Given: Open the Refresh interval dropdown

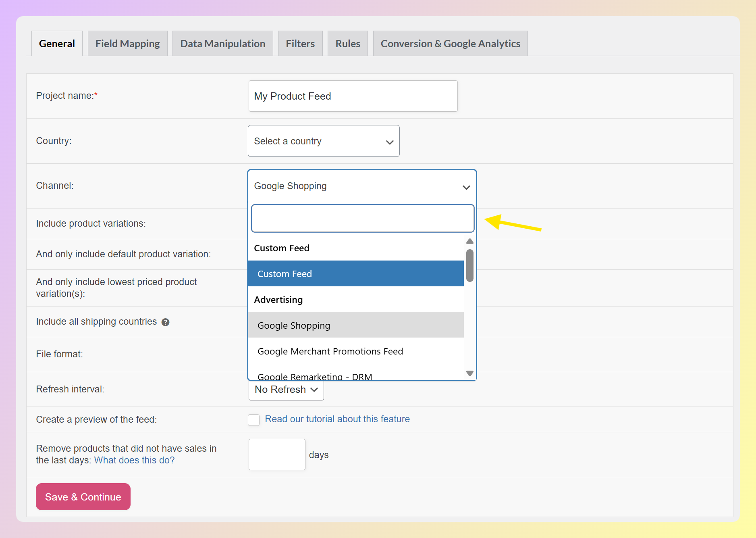Looking at the screenshot, I should pos(286,390).
